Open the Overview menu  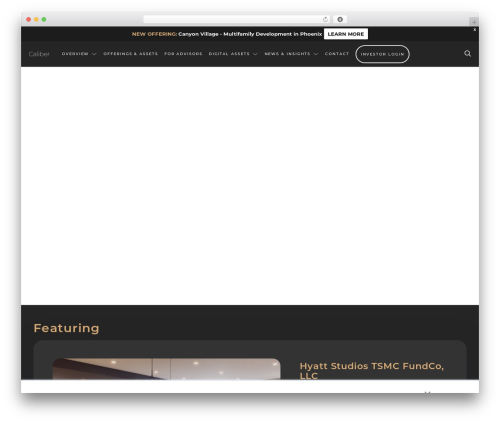tap(75, 54)
